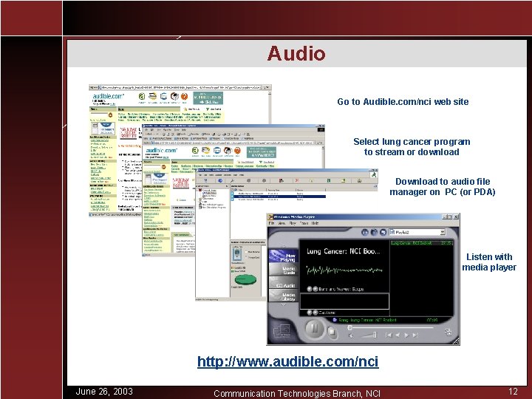Click the next captions arrow in Media Player

tap(316, 313)
